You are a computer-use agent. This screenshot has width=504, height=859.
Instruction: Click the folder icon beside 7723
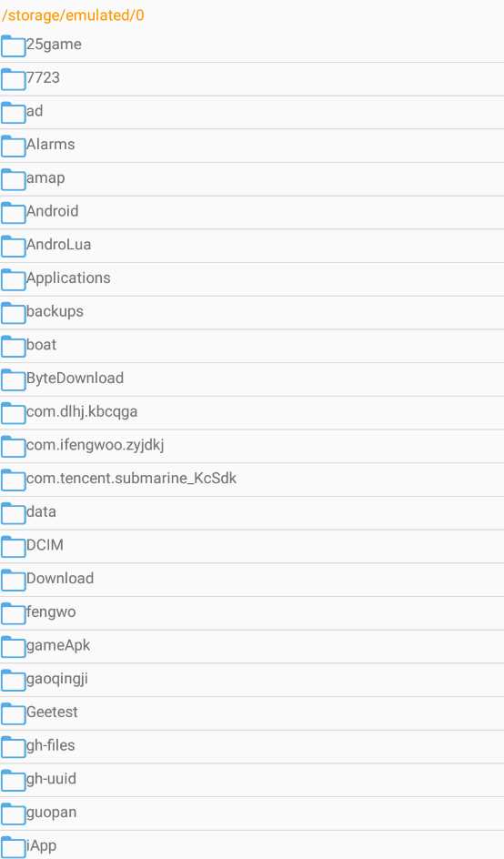pos(13,79)
